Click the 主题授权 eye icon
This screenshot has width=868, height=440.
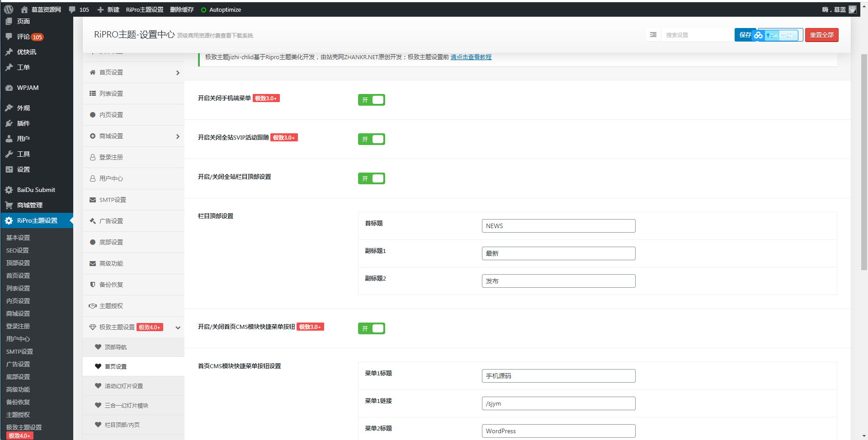pos(92,306)
